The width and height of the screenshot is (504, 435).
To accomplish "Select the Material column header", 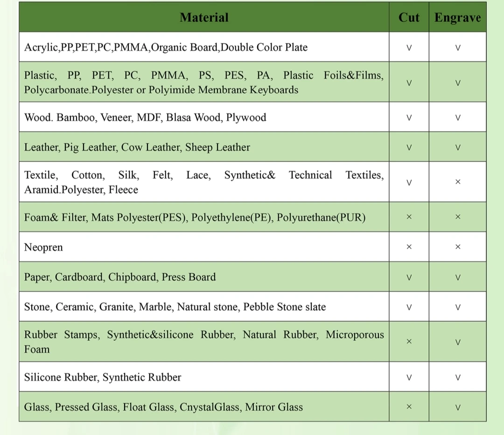I will coord(204,17).
